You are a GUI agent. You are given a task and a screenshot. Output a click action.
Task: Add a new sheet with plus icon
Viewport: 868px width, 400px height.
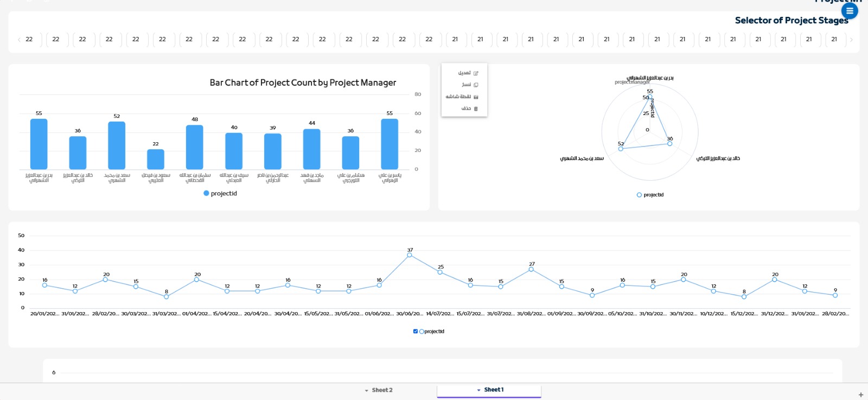click(860, 395)
